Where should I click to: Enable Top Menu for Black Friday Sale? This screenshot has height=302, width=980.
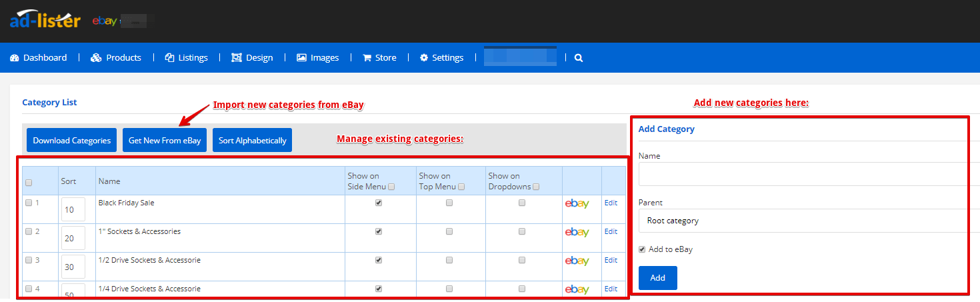click(449, 203)
